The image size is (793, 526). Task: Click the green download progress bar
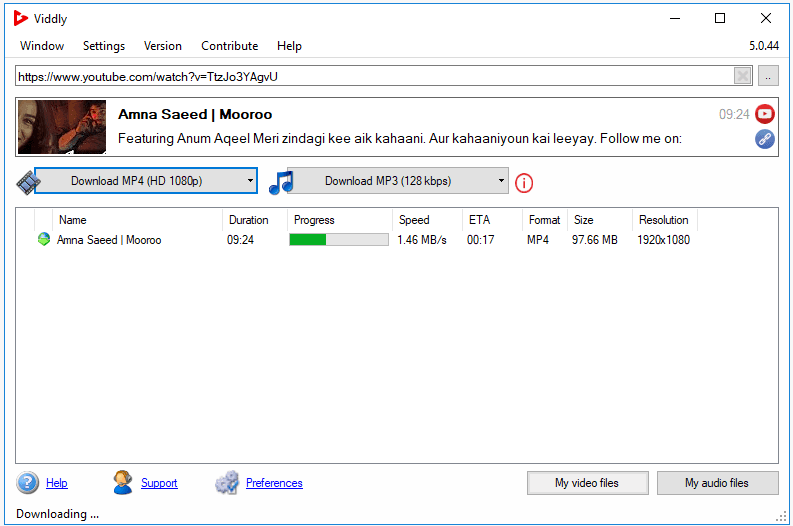point(339,240)
